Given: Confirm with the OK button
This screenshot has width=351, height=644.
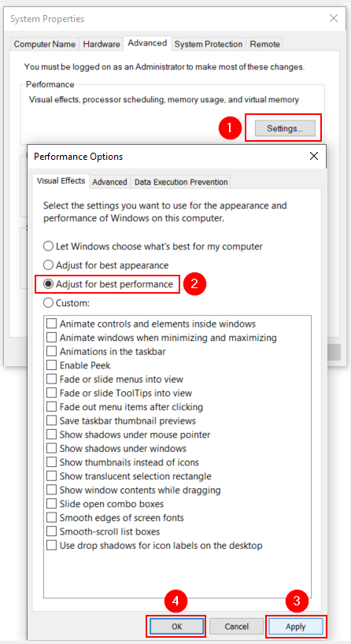Looking at the screenshot, I should pyautogui.click(x=176, y=627).
